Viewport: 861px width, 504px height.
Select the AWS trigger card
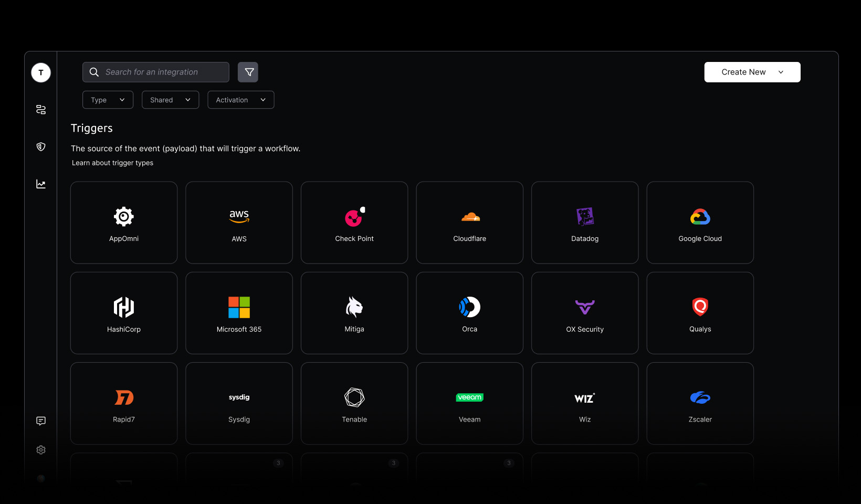pos(239,223)
